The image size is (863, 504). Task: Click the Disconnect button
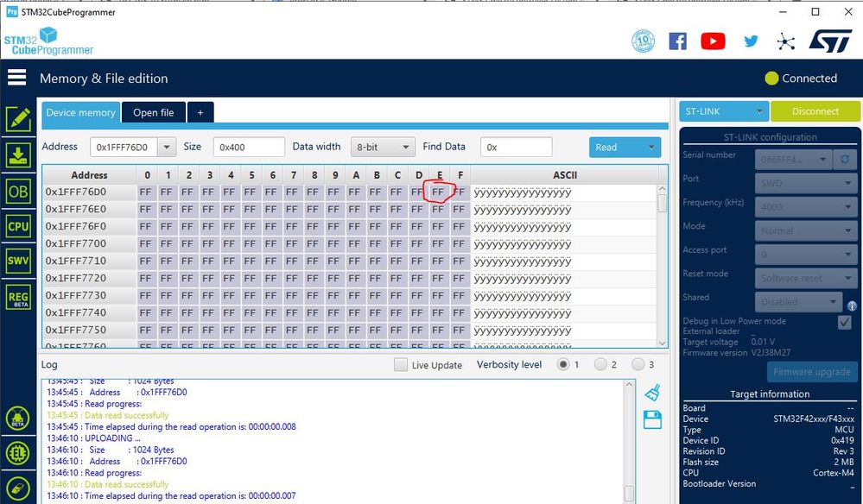tap(815, 111)
